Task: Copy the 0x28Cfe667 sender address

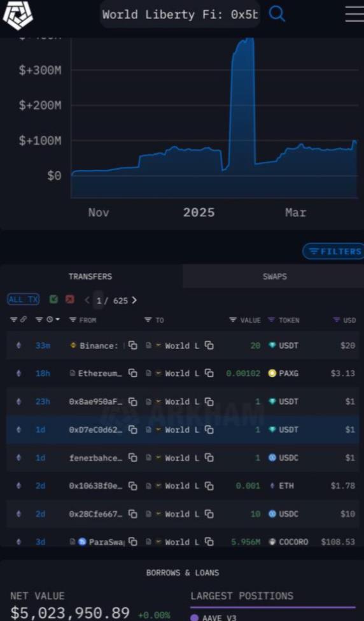Action: [x=132, y=514]
